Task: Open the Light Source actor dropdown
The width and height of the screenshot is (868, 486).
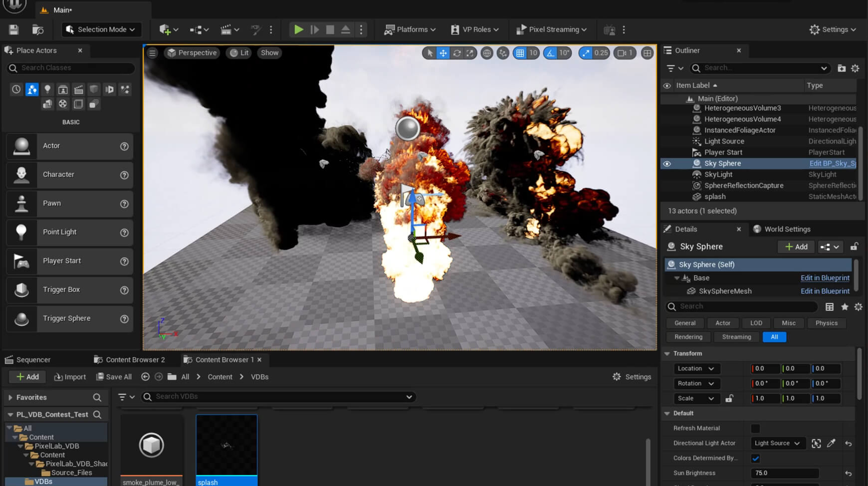Action: pyautogui.click(x=777, y=443)
